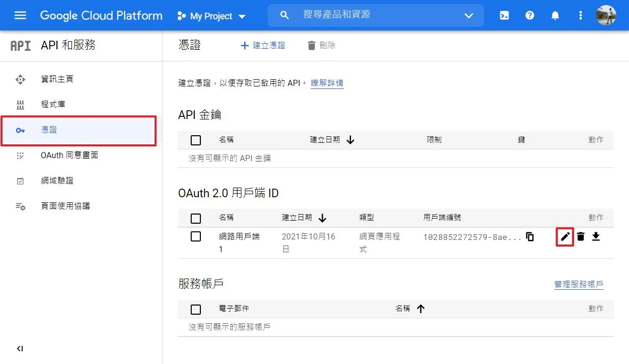Open the help question mark icon
The image size is (629, 364).
coord(530,15)
